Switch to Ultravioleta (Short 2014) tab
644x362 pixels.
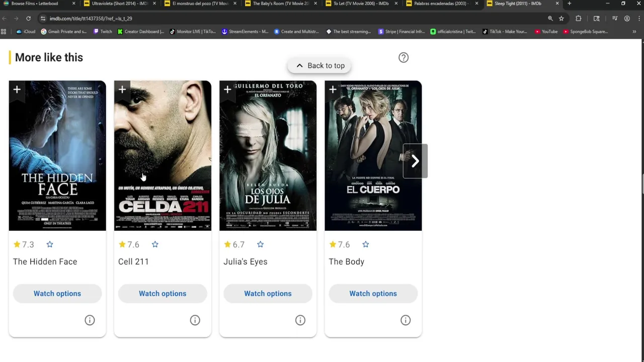[119, 4]
